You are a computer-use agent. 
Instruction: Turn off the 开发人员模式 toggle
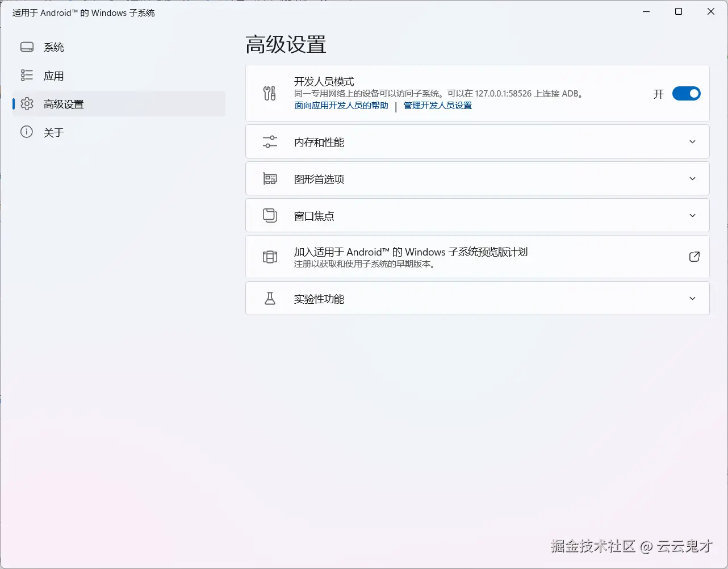(686, 94)
